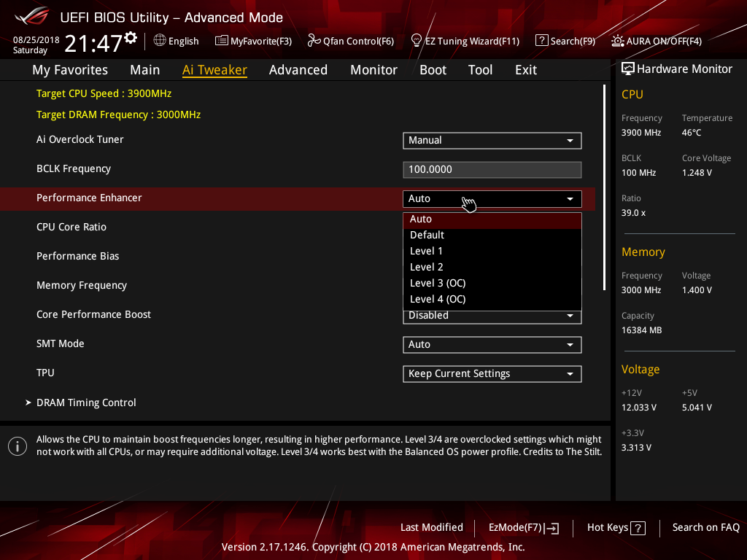Click the BCLK Frequency input field

[x=492, y=170]
